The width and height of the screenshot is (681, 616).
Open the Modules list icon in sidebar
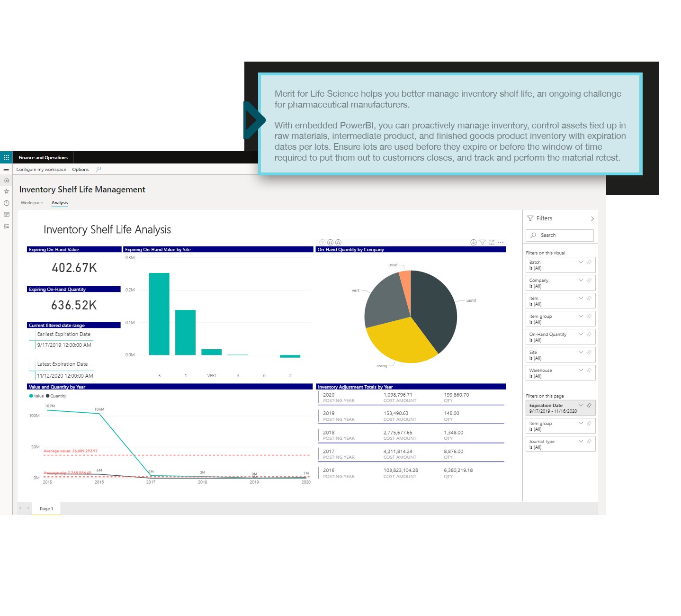pyautogui.click(x=6, y=226)
